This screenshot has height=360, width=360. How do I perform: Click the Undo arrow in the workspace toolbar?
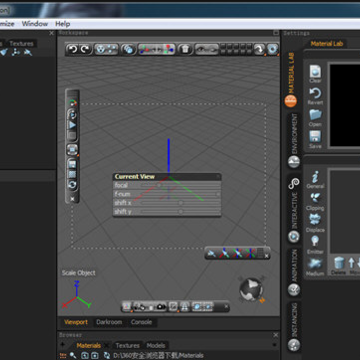(x=72, y=49)
